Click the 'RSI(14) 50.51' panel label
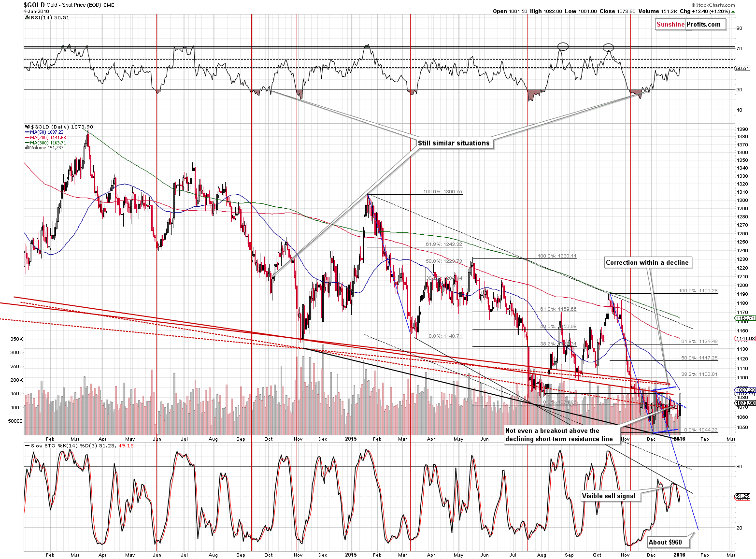This screenshot has width=756, height=559. coord(50,17)
